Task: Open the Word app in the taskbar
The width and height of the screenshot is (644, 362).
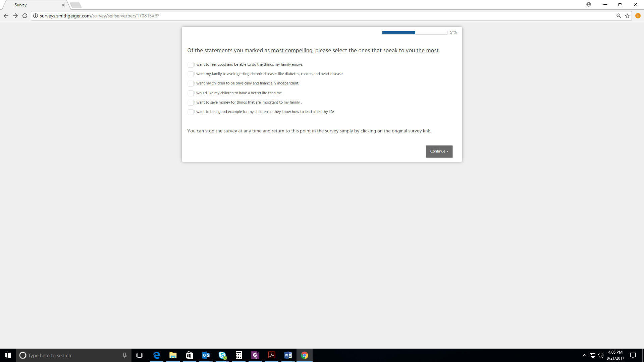Action: [x=288, y=355]
